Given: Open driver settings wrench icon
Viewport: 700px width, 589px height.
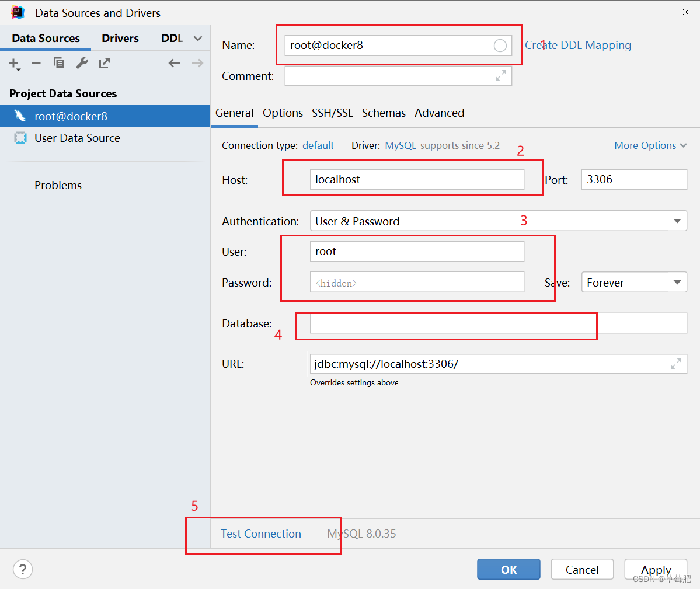Looking at the screenshot, I should 82,63.
